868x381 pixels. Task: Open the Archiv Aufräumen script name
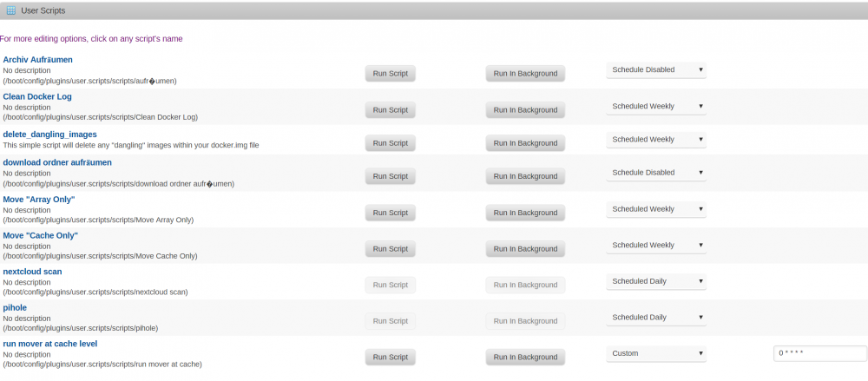pyautogui.click(x=37, y=59)
